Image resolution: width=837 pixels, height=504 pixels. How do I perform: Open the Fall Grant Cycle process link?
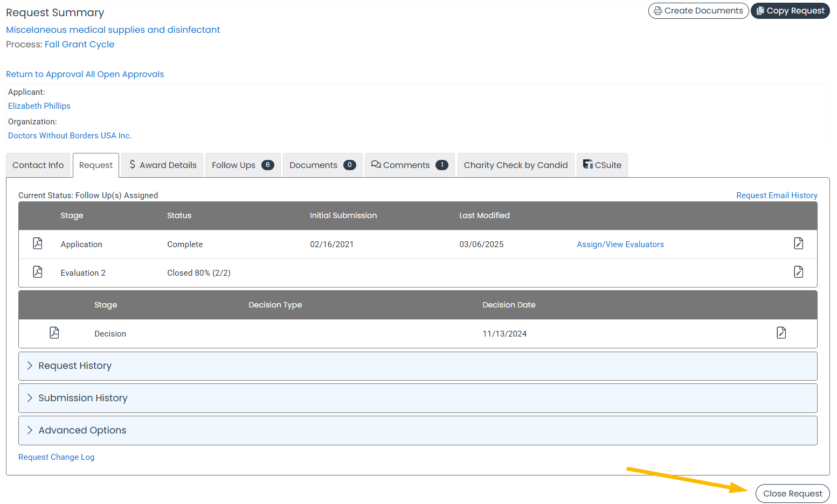[79, 44]
